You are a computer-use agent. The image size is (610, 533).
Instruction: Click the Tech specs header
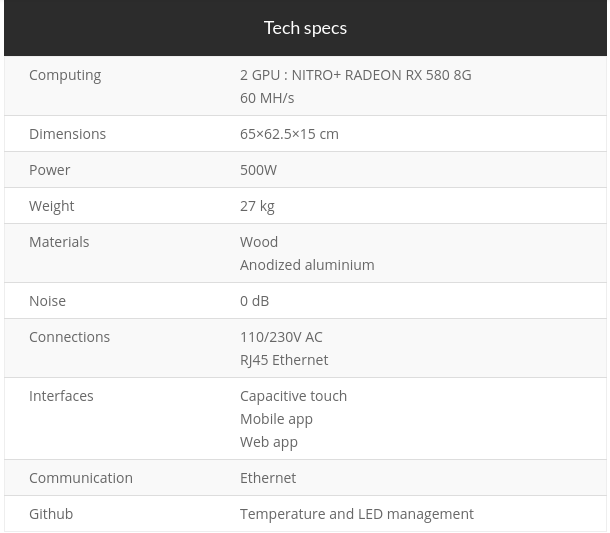(305, 28)
